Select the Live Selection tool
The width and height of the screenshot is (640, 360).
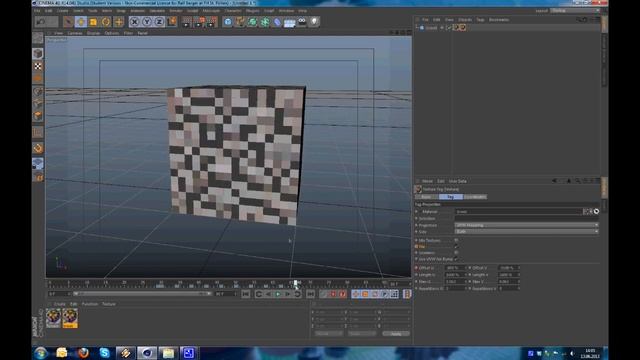click(x=68, y=22)
